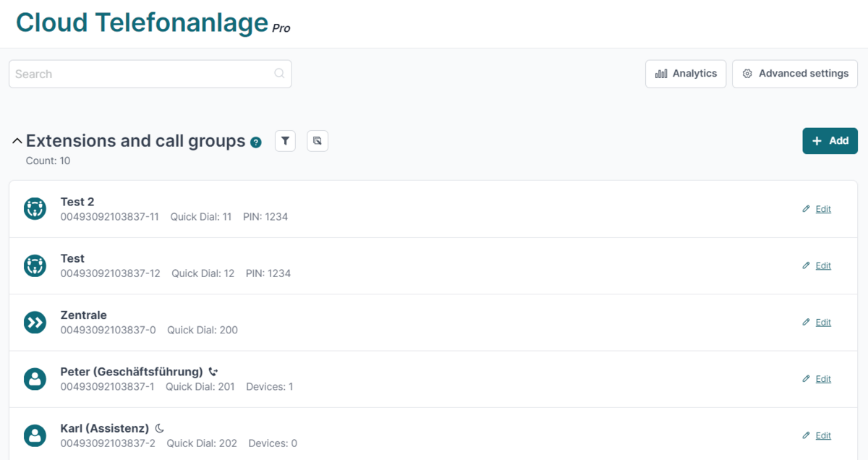The image size is (868, 460).
Task: Click the magnifier icon in the search box
Action: tap(280, 74)
